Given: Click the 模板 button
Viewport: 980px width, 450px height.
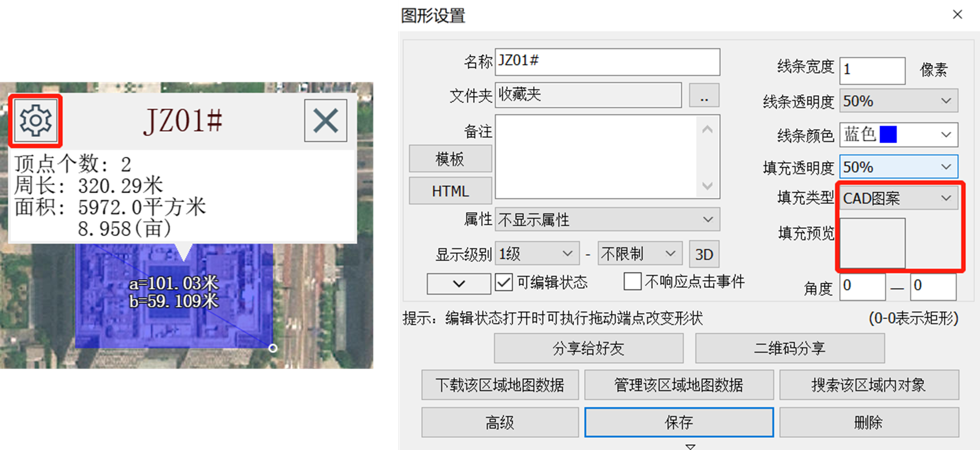Looking at the screenshot, I should tap(450, 159).
